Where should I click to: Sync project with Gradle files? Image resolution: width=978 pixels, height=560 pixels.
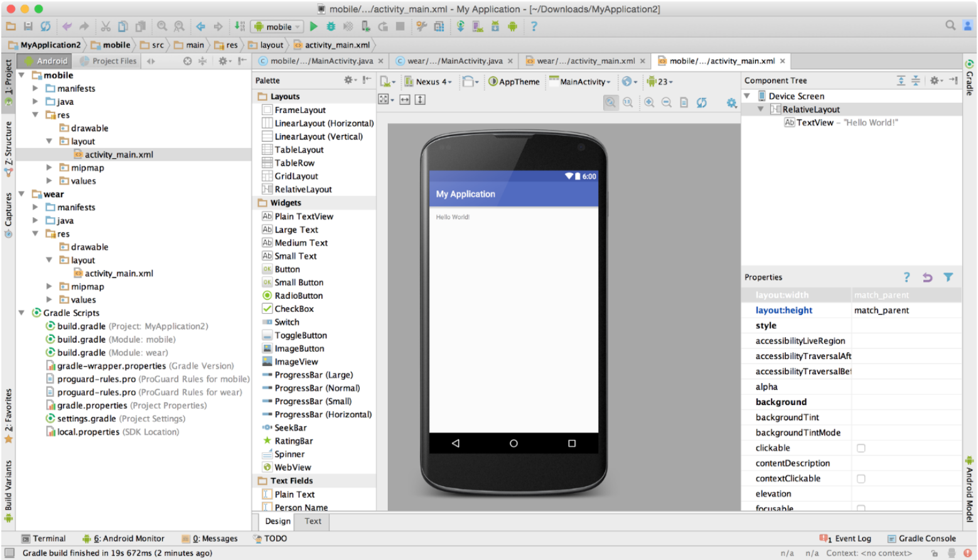pyautogui.click(x=461, y=26)
